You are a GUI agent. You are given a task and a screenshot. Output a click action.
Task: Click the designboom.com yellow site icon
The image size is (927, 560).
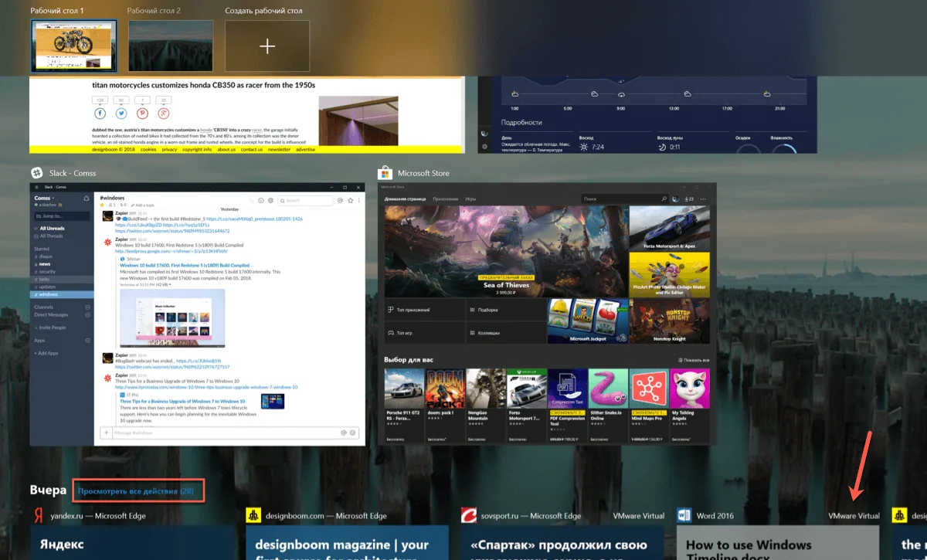pyautogui.click(x=253, y=515)
